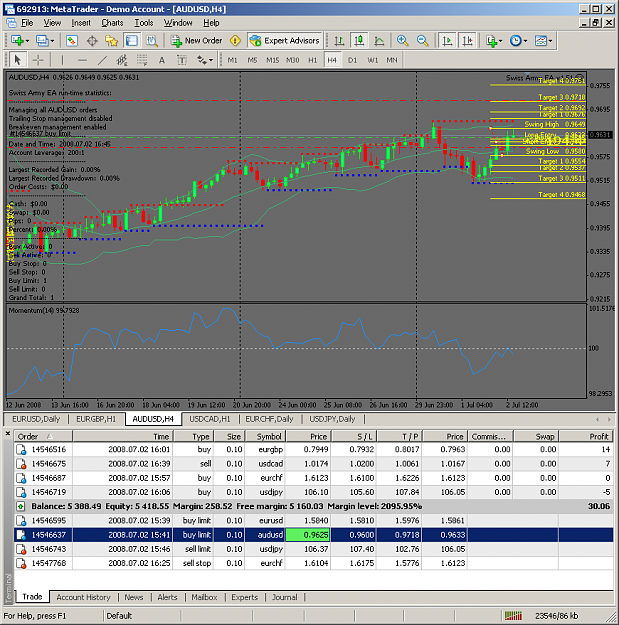Expand the Periods clock dropdown arrow
The width and height of the screenshot is (619, 625).
(525, 41)
